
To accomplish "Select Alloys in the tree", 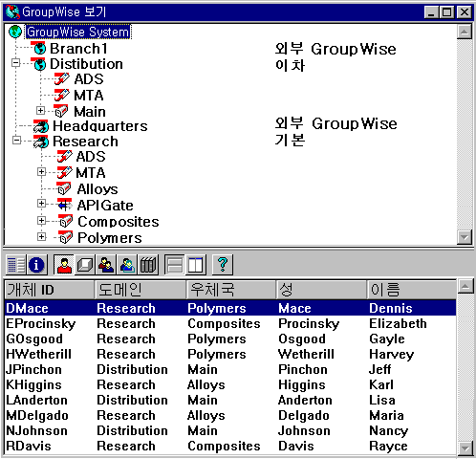I will [x=97, y=189].
